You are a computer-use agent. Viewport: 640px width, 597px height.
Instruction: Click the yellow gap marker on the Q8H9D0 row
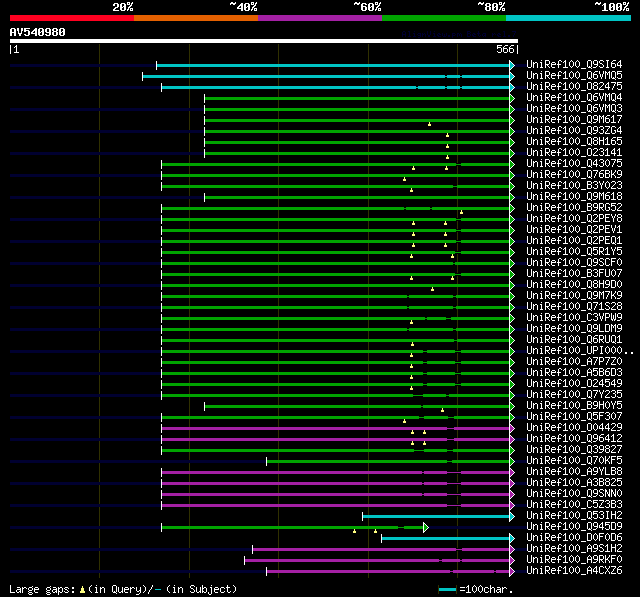[432, 288]
